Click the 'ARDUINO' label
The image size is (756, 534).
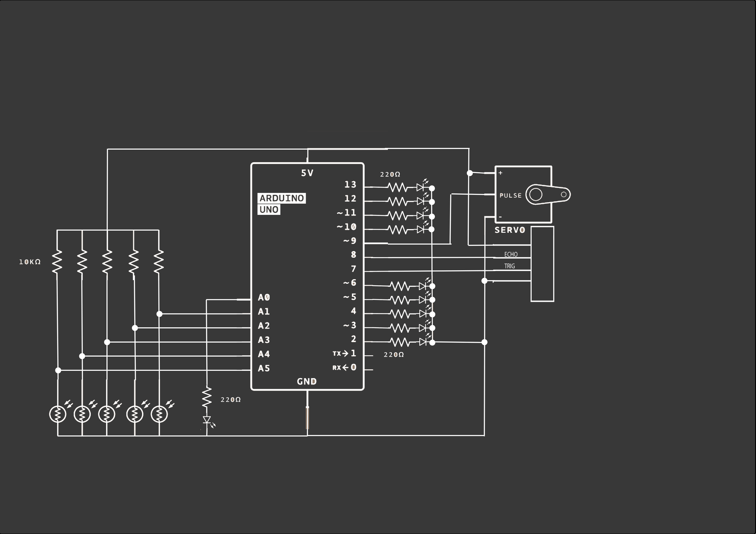(282, 198)
